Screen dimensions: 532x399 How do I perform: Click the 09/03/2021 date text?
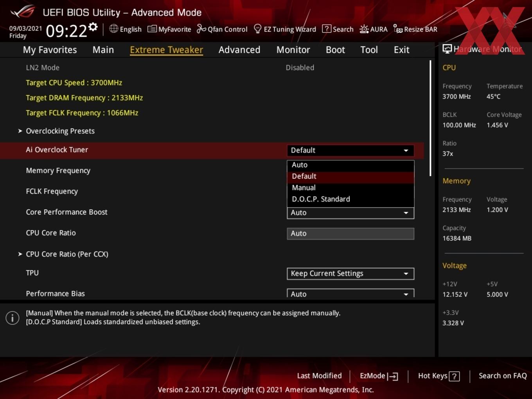tap(25, 28)
